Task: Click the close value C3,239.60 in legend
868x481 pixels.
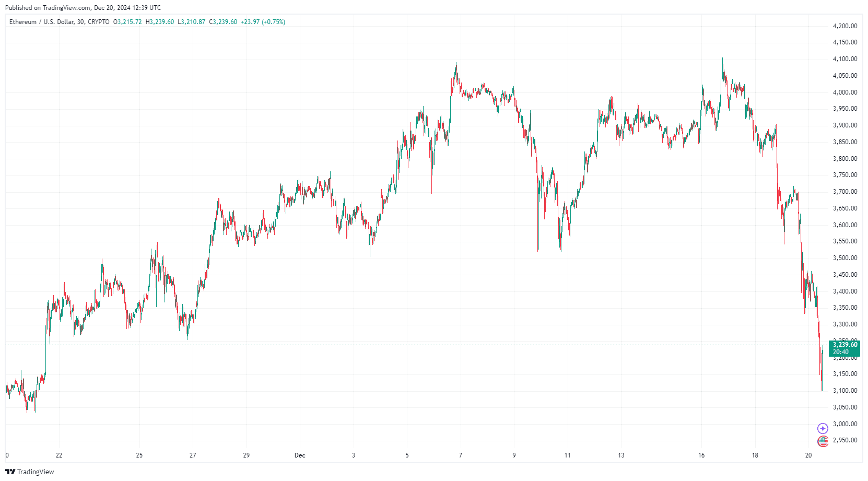Action: pos(223,22)
